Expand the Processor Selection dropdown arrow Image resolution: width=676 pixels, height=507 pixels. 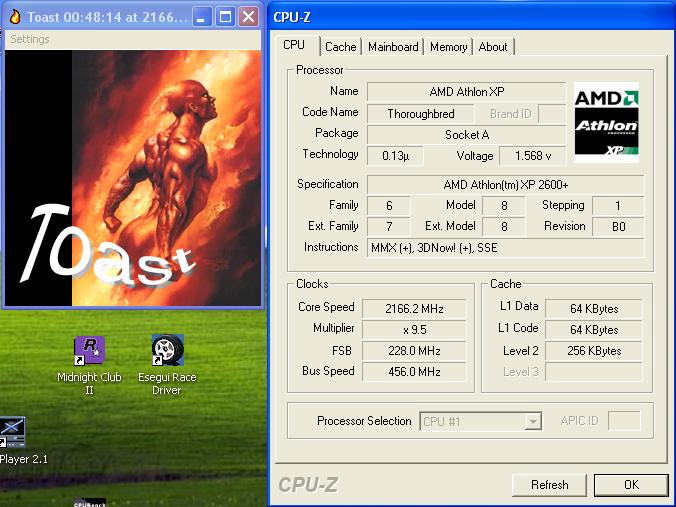pyautogui.click(x=533, y=421)
